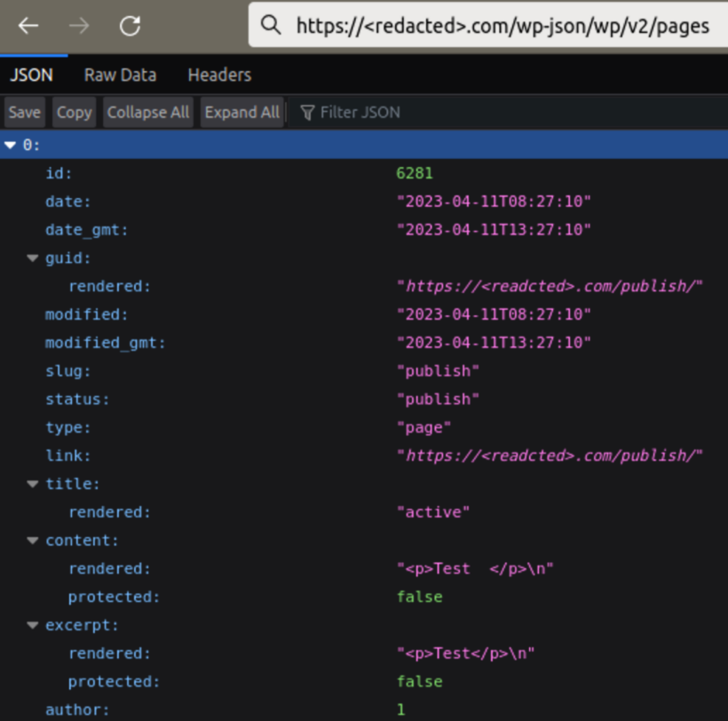Image resolution: width=728 pixels, height=721 pixels.
Task: Switch to the Headers tab
Action: coord(218,75)
